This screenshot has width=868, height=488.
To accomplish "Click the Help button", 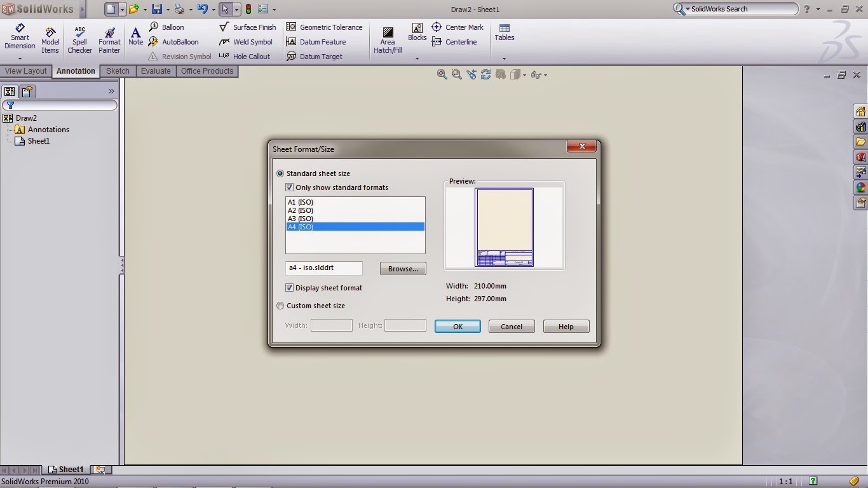I will point(566,327).
